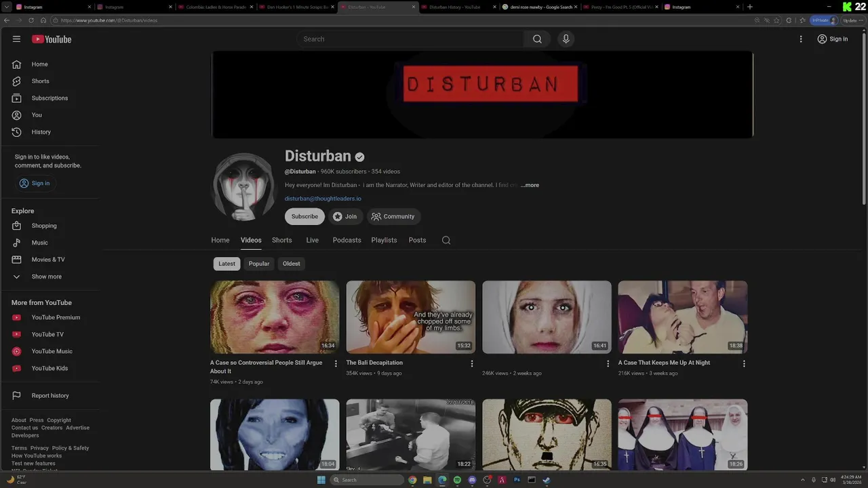The width and height of the screenshot is (868, 488).
Task: Switch to channel Podcasts tab
Action: tap(347, 240)
